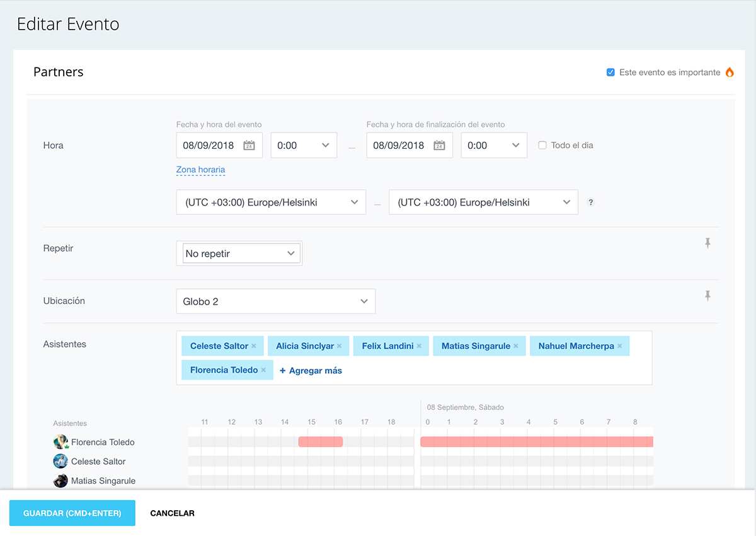Open the 'Globo 2' location dropdown
756x536 pixels.
[x=275, y=301]
